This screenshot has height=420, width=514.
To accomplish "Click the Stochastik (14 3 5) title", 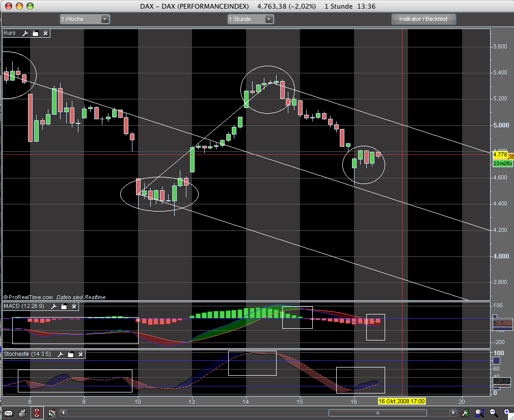I will 27,354.
